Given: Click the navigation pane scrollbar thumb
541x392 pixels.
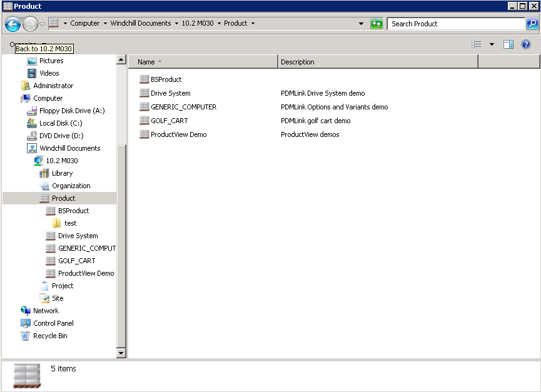Looking at the screenshot, I should (x=121, y=246).
